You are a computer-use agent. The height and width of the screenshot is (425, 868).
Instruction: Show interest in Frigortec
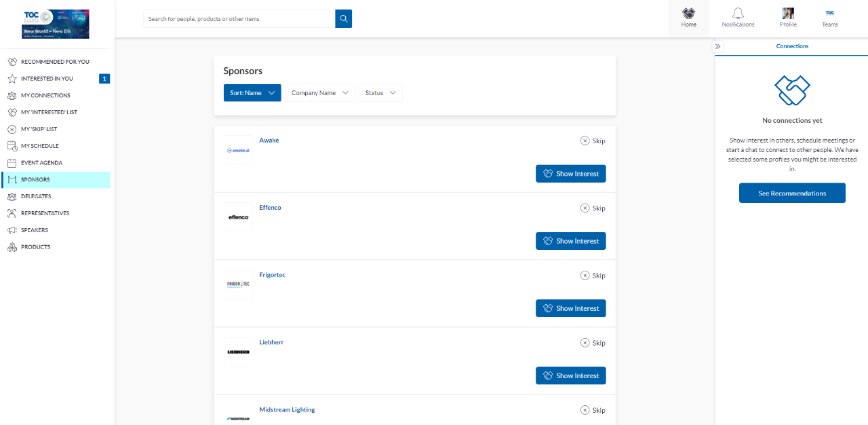571,308
